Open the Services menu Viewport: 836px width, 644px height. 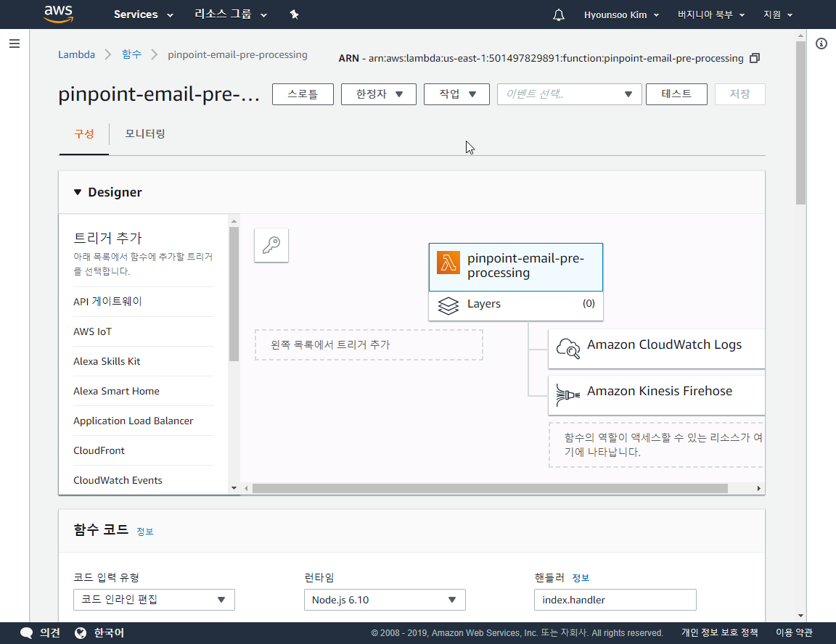click(144, 15)
